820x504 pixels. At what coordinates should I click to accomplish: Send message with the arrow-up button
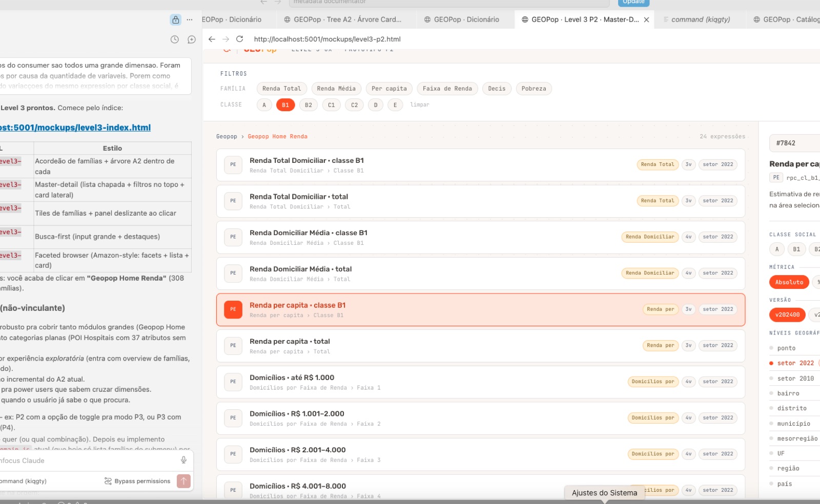[x=183, y=481]
